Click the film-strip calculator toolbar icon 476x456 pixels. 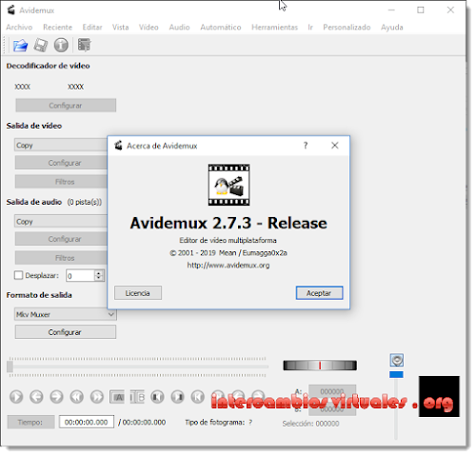[84, 45]
